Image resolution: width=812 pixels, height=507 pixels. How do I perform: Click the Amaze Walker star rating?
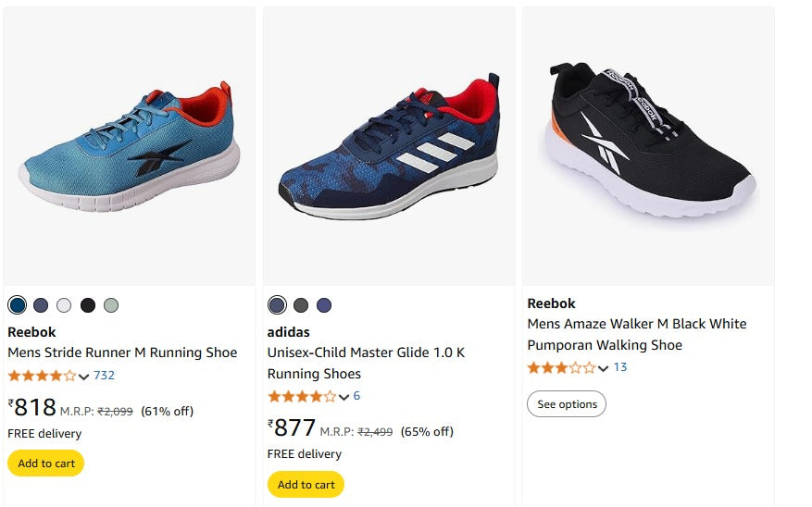[x=561, y=367]
